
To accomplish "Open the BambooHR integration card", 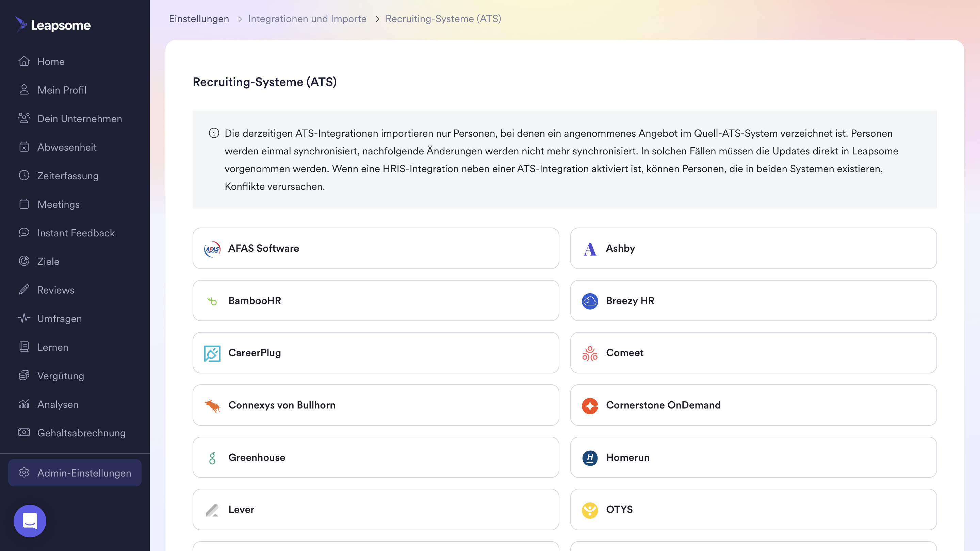I will (376, 300).
